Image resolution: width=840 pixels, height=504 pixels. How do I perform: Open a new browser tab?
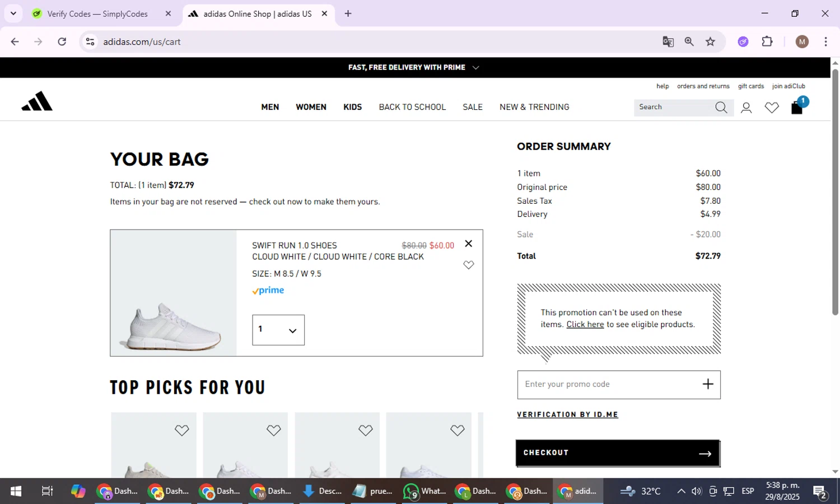pyautogui.click(x=348, y=13)
